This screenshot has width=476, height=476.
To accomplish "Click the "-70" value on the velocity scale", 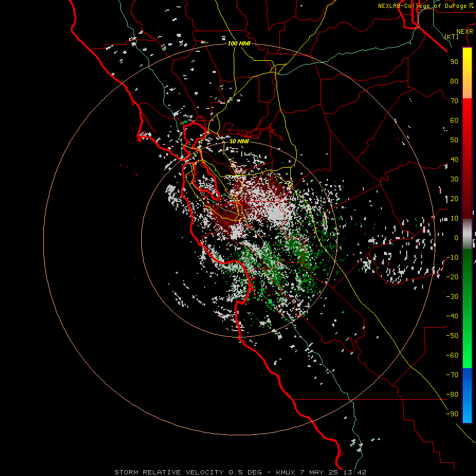I will (x=452, y=375).
